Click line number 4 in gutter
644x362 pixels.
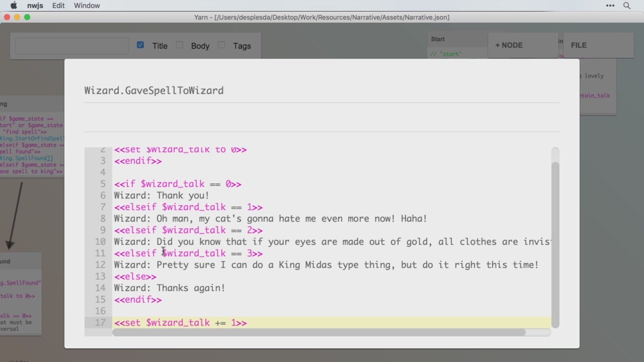[x=103, y=172]
